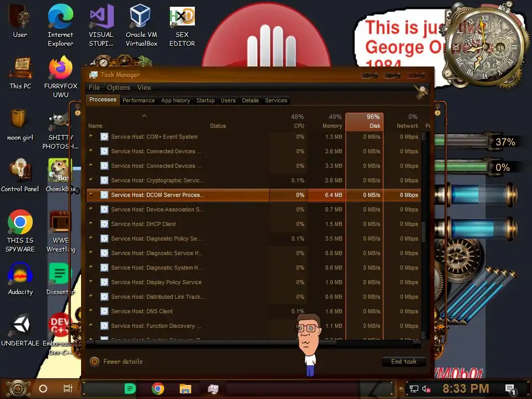The width and height of the screenshot is (532, 399).
Task: Select the moon girl folder icon
Action: (x=20, y=124)
